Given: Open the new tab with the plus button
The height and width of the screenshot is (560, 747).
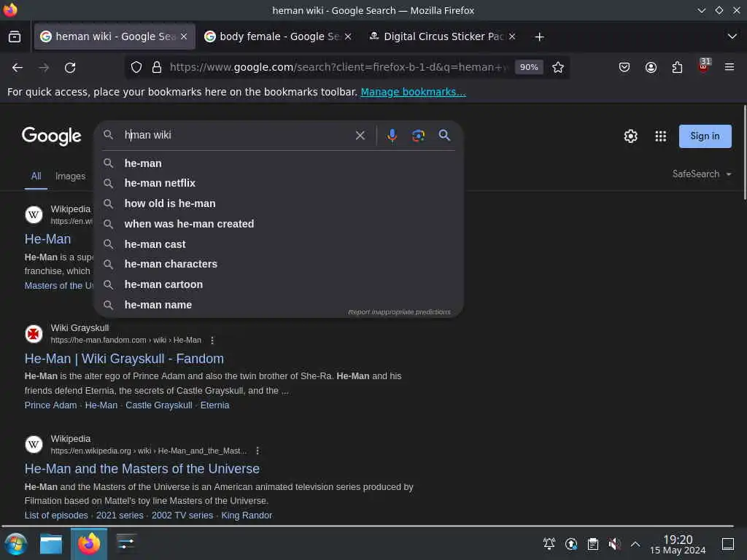Looking at the screenshot, I should (x=539, y=36).
